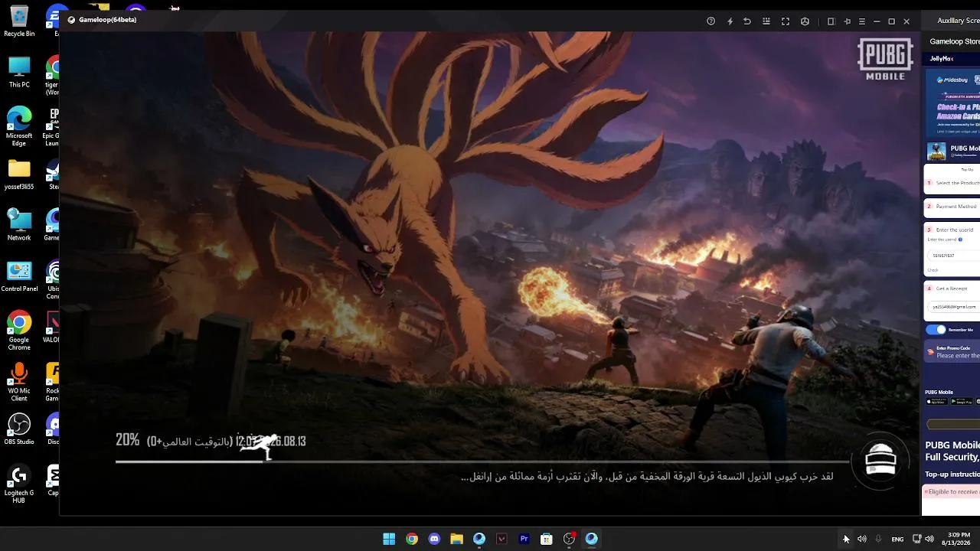Toggle the Remember Me switch

[936, 330]
